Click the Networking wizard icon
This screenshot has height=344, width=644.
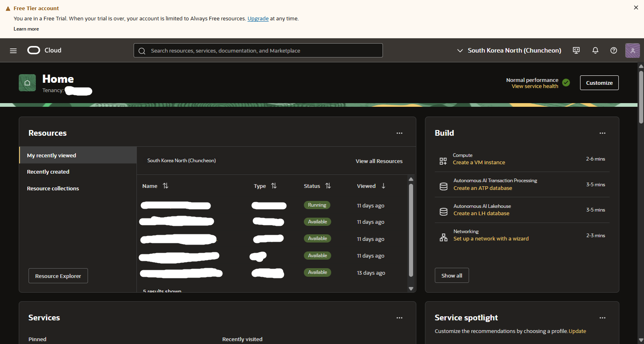click(x=444, y=237)
